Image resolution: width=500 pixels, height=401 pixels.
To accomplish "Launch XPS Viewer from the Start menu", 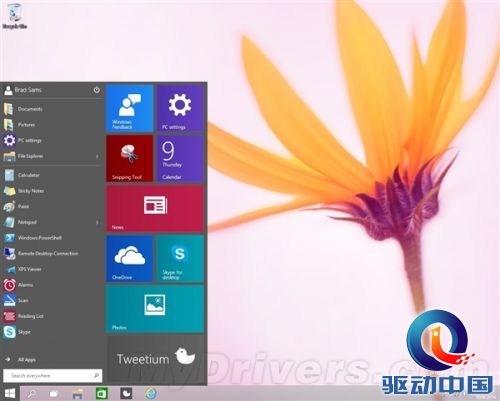I will click(x=52, y=269).
